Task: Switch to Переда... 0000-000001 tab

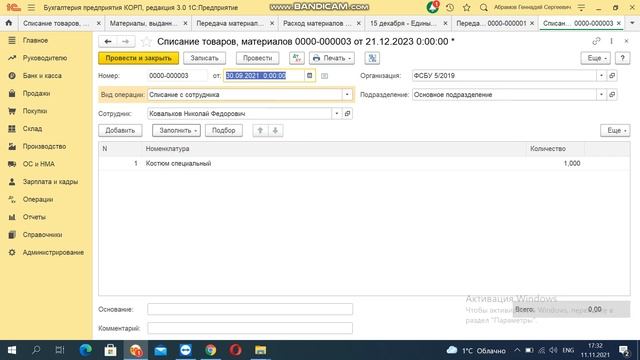Action: tap(491, 23)
